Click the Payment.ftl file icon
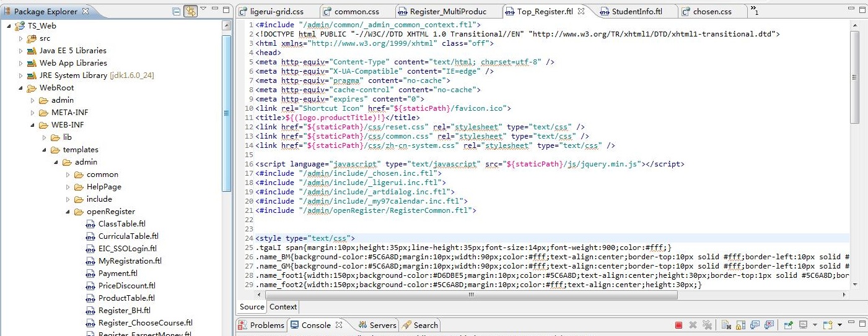The height and width of the screenshot is (336, 868). tap(90, 274)
